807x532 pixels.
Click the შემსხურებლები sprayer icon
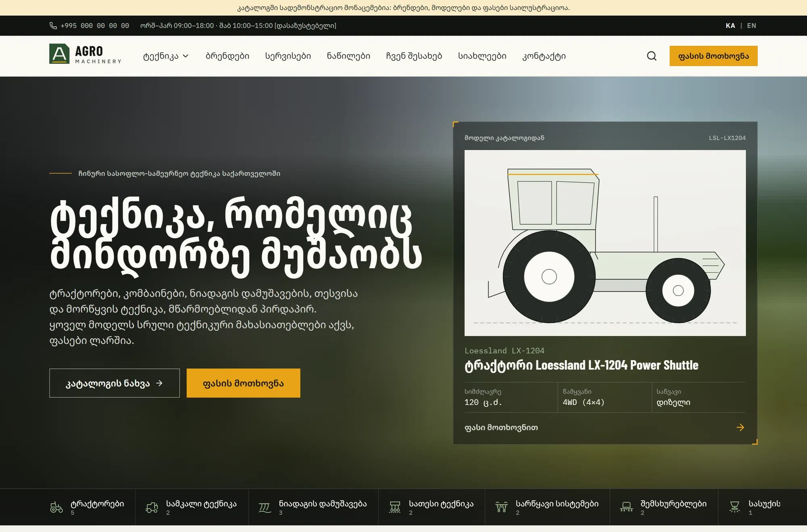click(x=626, y=507)
